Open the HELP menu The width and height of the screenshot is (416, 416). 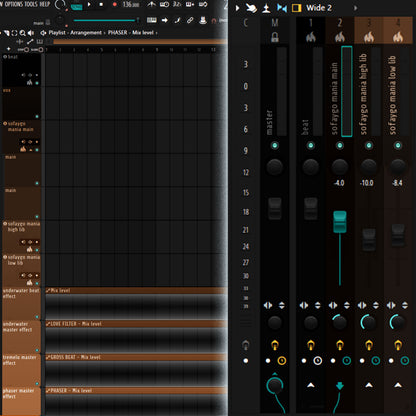click(x=45, y=4)
